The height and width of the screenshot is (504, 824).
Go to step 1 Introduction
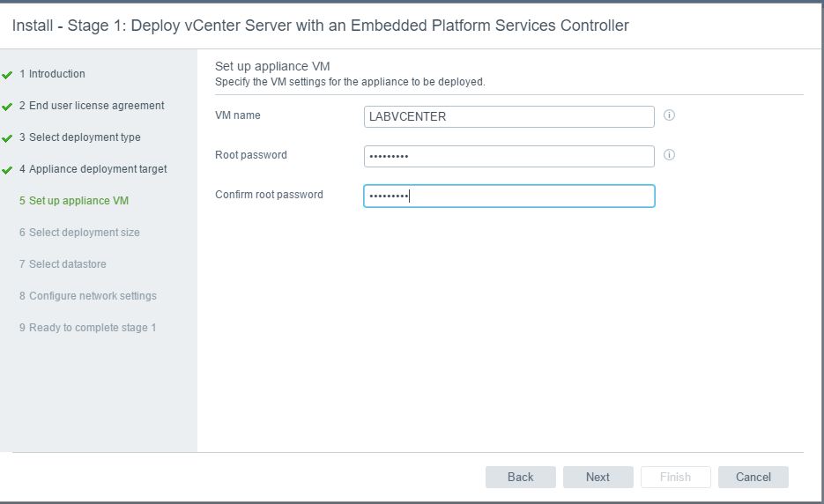[x=52, y=74]
